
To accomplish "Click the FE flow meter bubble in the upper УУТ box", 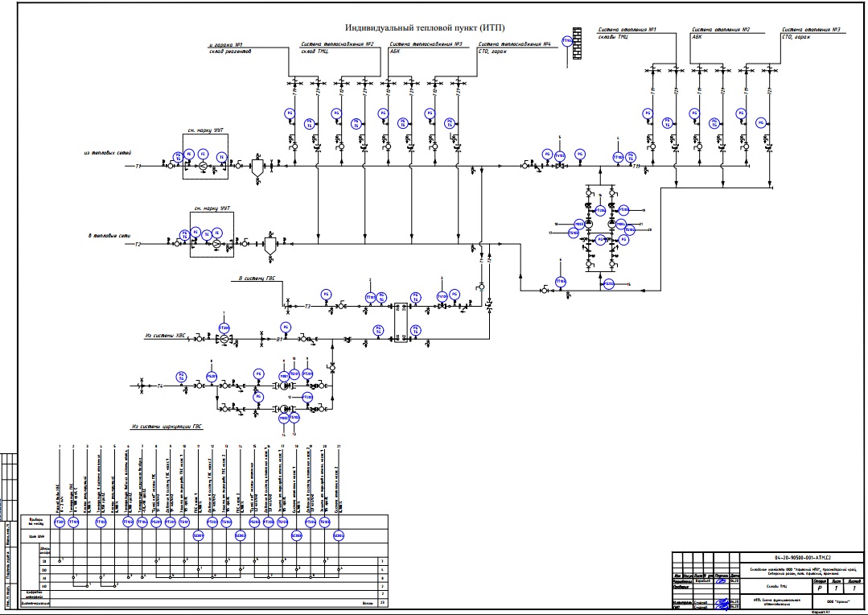I will [202, 155].
